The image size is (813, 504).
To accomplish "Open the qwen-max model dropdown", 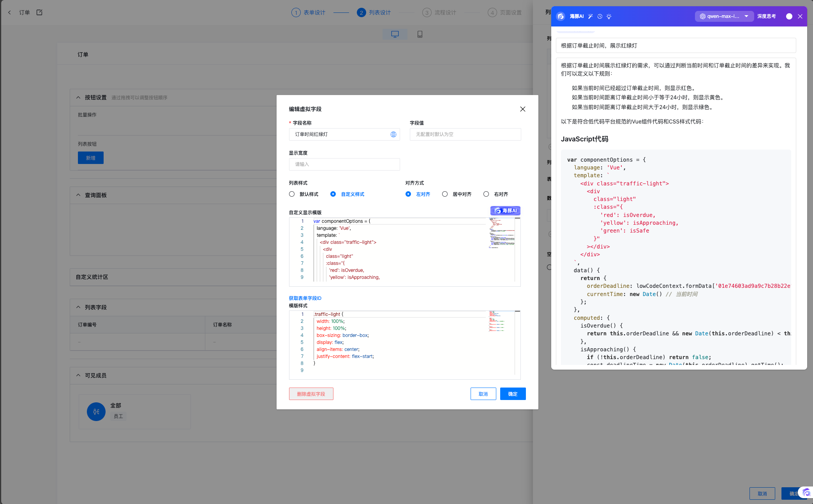I will pos(724,16).
